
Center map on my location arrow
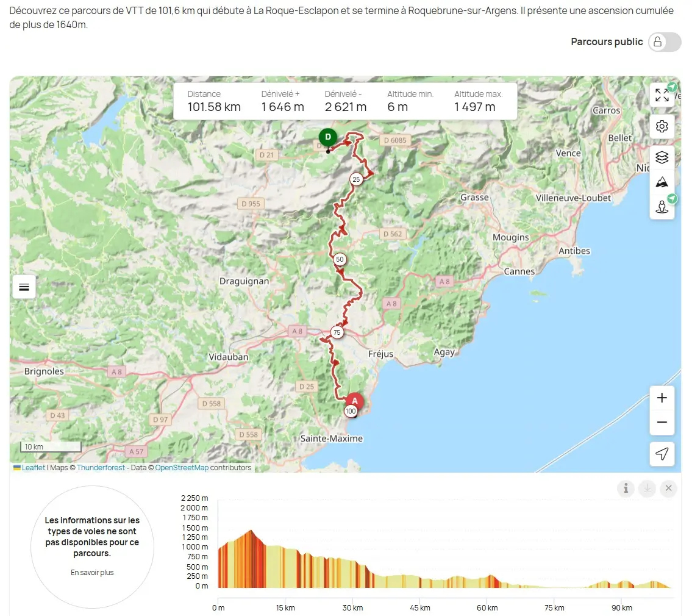coord(662,454)
